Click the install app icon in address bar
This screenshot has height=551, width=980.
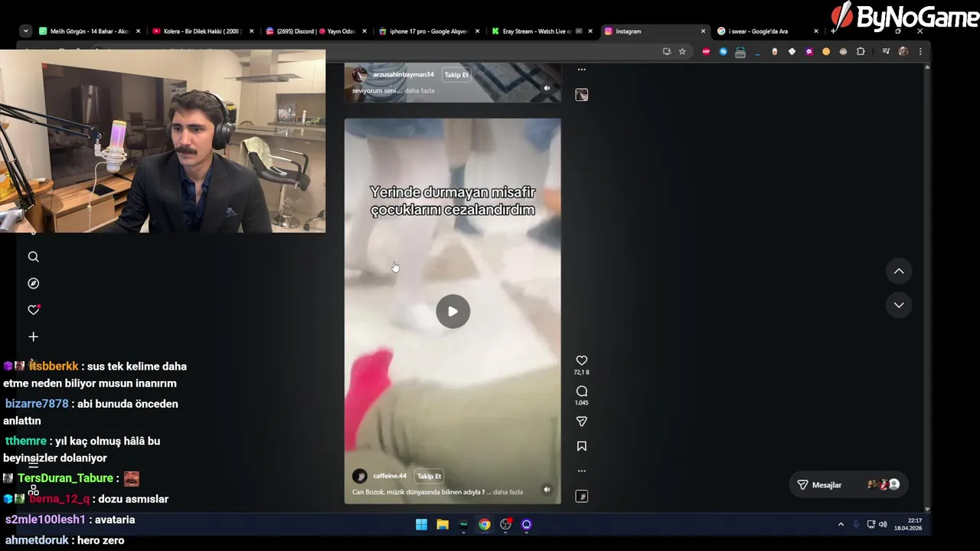point(667,51)
